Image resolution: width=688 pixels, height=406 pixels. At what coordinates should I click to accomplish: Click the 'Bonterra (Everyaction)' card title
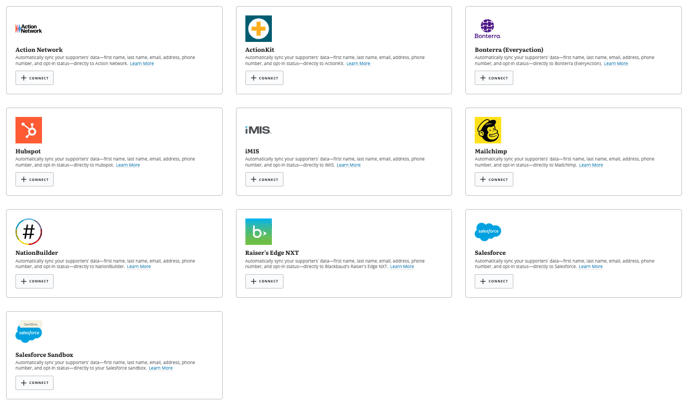pyautogui.click(x=509, y=50)
